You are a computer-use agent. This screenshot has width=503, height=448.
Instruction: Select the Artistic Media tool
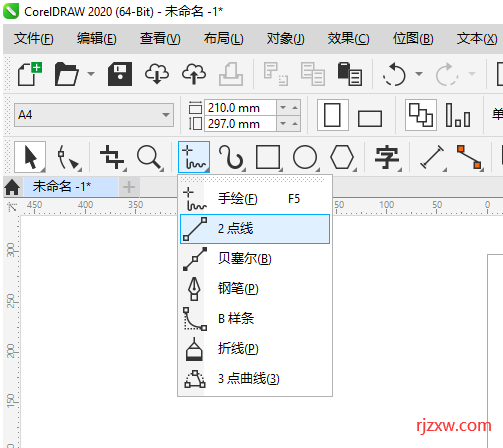pyautogui.click(x=231, y=157)
